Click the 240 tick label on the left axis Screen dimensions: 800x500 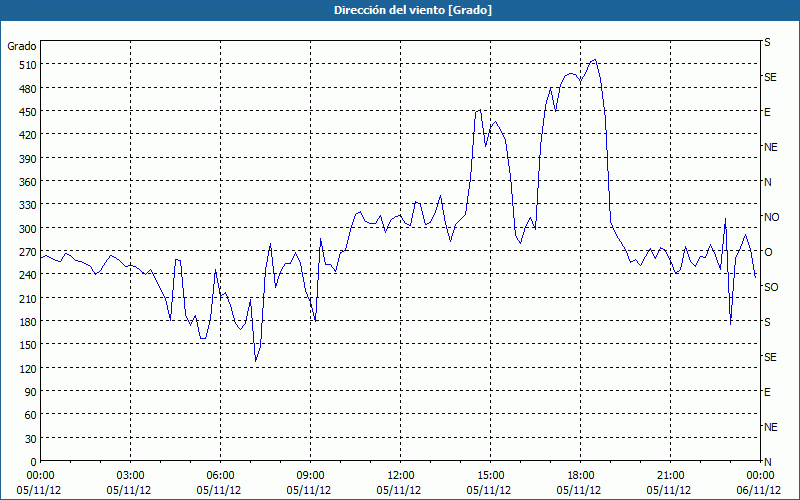pos(28,275)
